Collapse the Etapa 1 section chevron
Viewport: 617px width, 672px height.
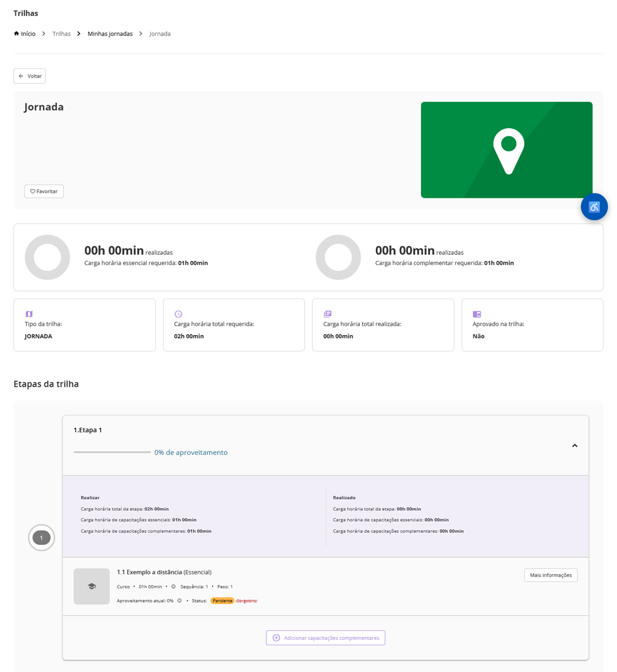click(x=575, y=446)
